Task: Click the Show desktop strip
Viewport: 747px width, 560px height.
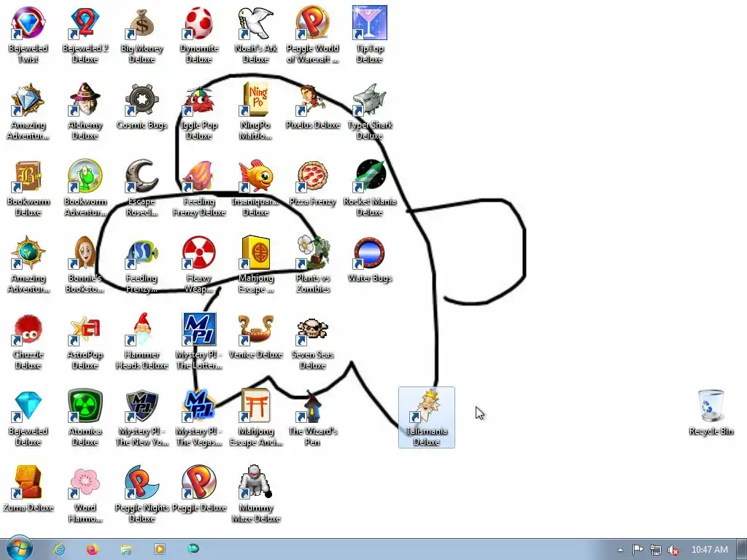Action: [742, 550]
